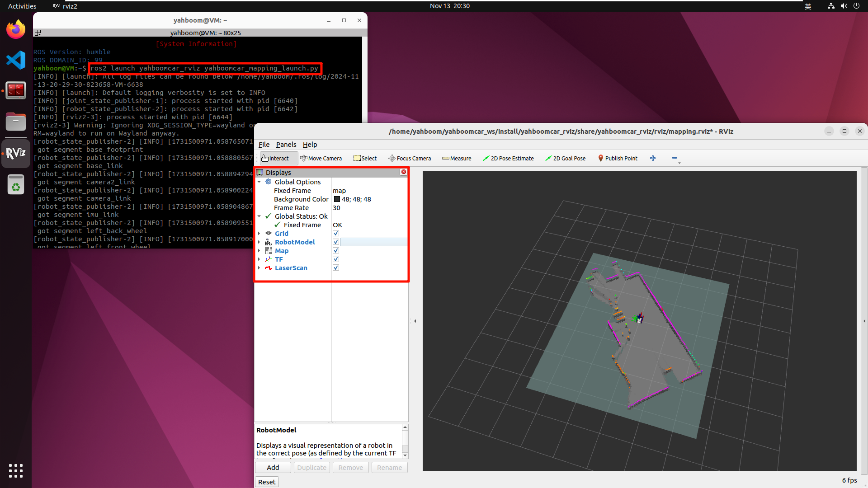Open Files manager from the dock
Viewport: 868px width, 488px height.
(16, 122)
